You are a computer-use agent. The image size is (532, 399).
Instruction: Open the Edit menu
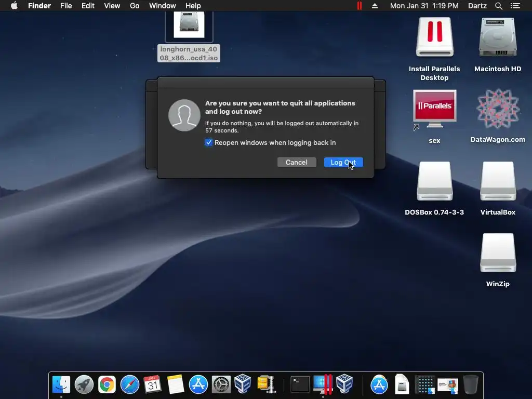pos(88,6)
